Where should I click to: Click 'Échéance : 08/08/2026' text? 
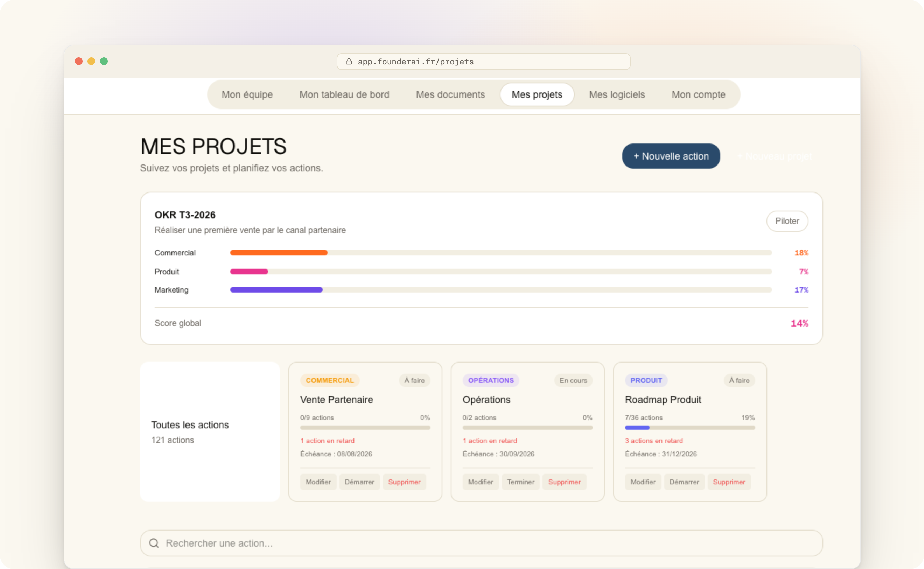point(336,454)
